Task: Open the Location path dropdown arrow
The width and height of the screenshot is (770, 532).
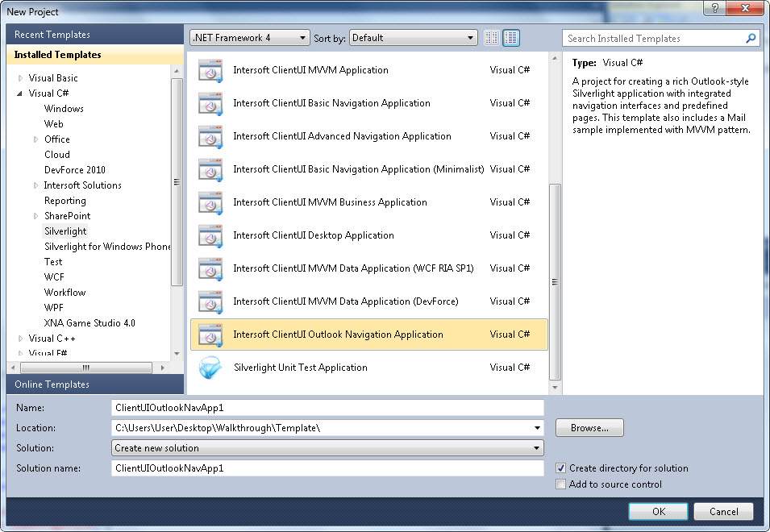Action: [x=537, y=428]
